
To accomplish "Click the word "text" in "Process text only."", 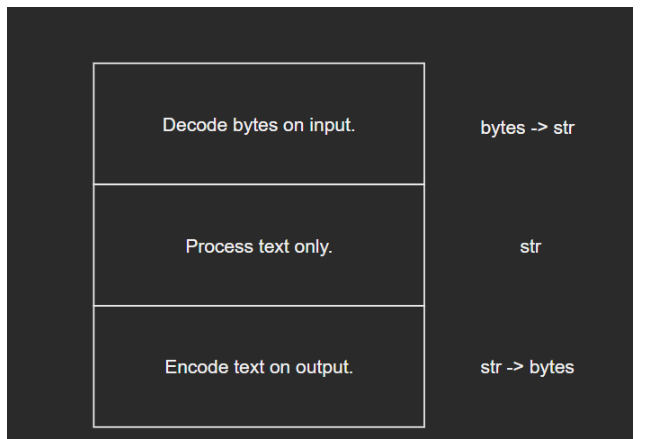I will click(x=268, y=246).
